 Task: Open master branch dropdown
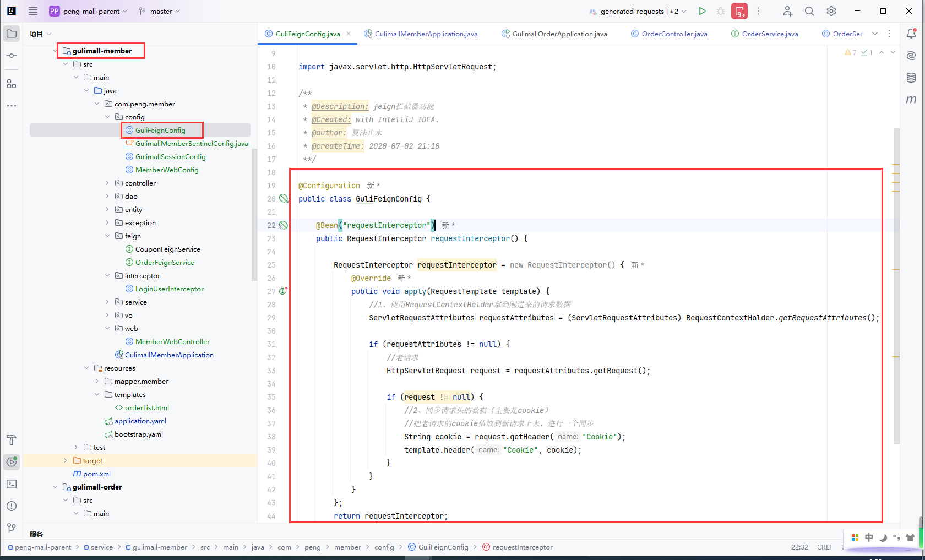160,11
